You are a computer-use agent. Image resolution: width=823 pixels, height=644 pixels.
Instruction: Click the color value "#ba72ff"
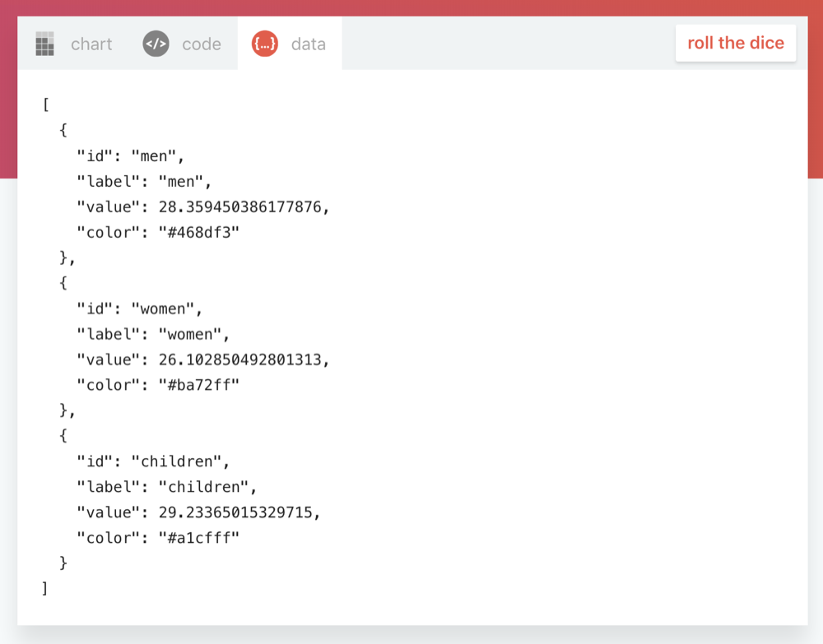[x=199, y=386]
